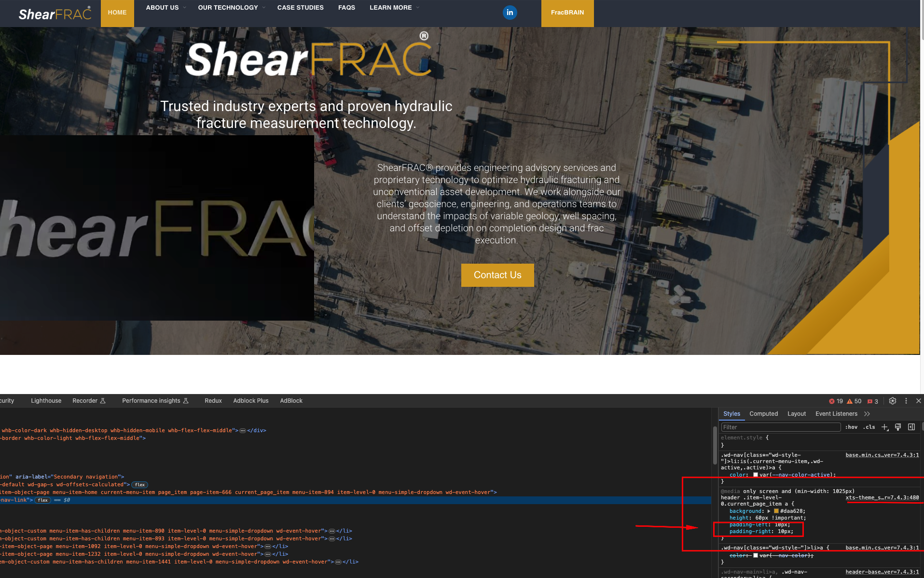Click the warnings count badge showing 50

pyautogui.click(x=854, y=401)
